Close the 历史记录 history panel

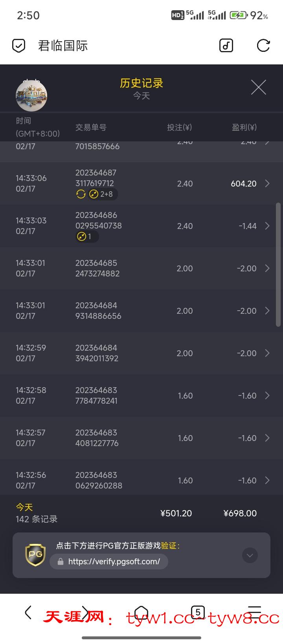(x=258, y=87)
